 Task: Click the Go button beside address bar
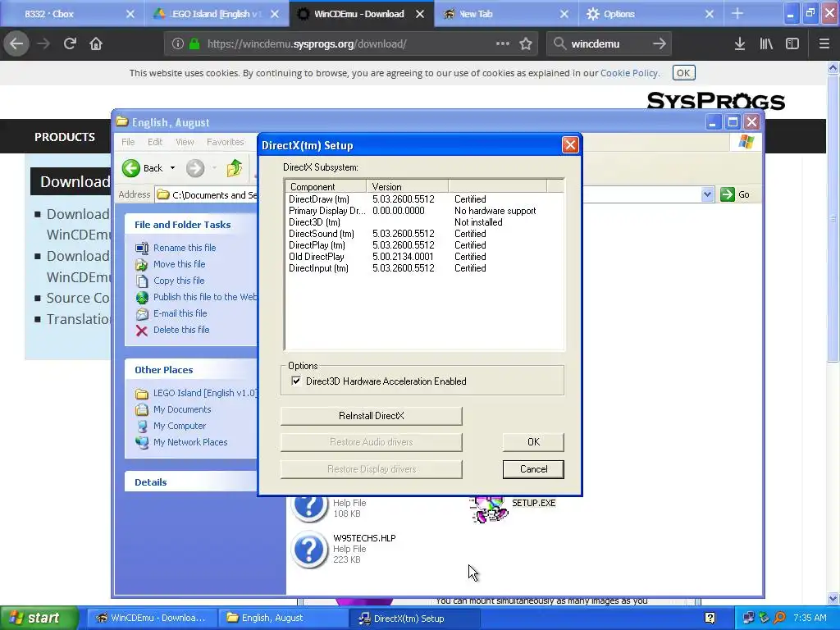[x=735, y=194]
